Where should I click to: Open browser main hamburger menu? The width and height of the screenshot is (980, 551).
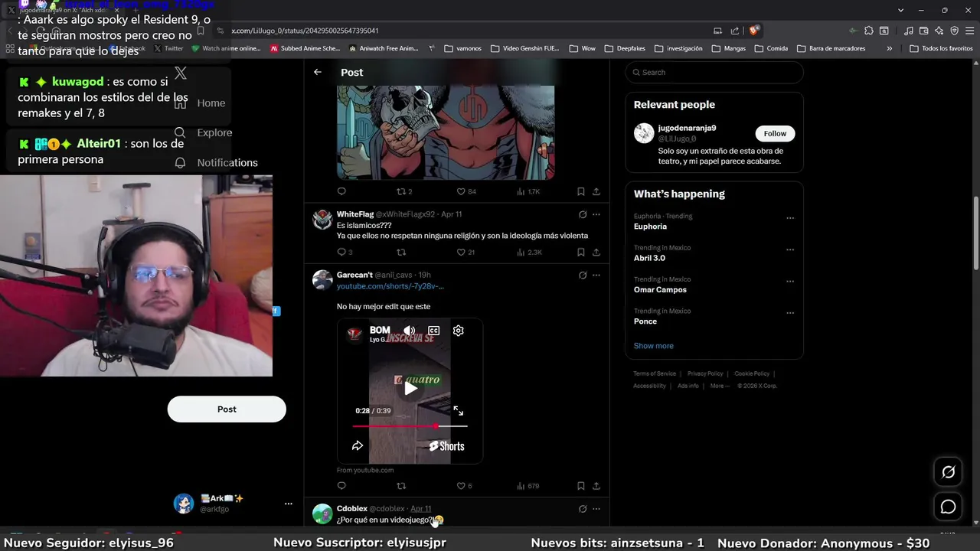pyautogui.click(x=969, y=31)
